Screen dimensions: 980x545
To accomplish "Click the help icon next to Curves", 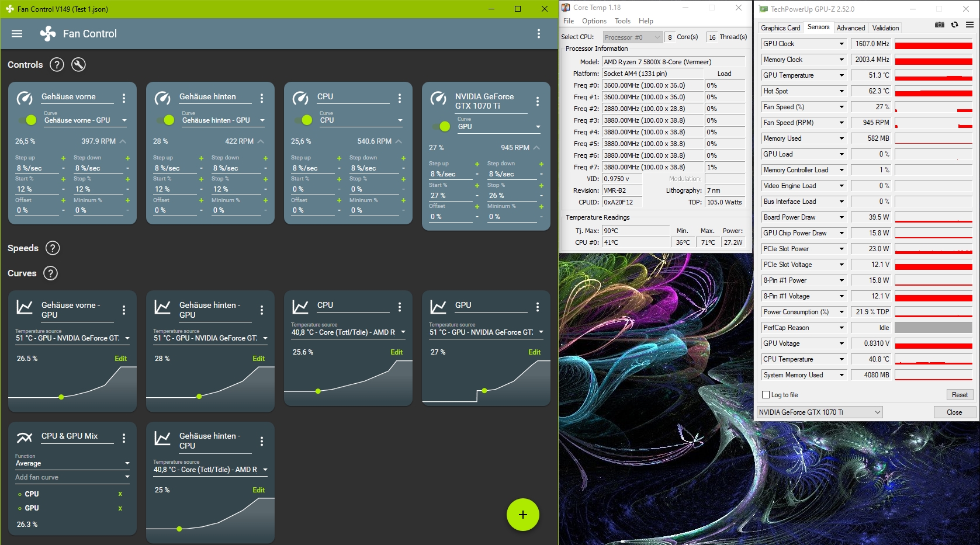I will point(51,273).
